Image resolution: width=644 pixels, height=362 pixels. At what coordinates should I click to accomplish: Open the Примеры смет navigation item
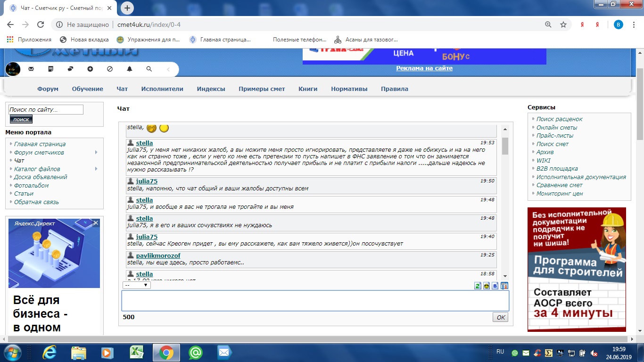click(x=262, y=89)
